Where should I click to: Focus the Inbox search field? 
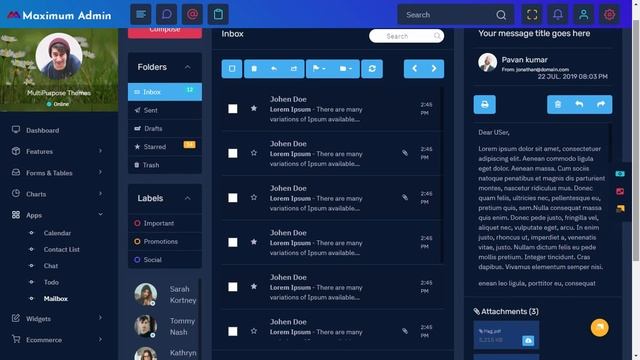click(x=407, y=36)
